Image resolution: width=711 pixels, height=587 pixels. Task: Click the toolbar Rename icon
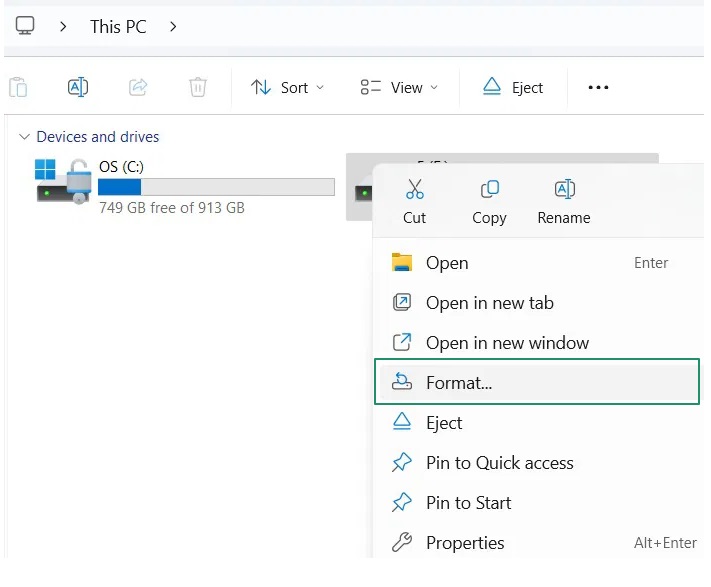click(78, 87)
